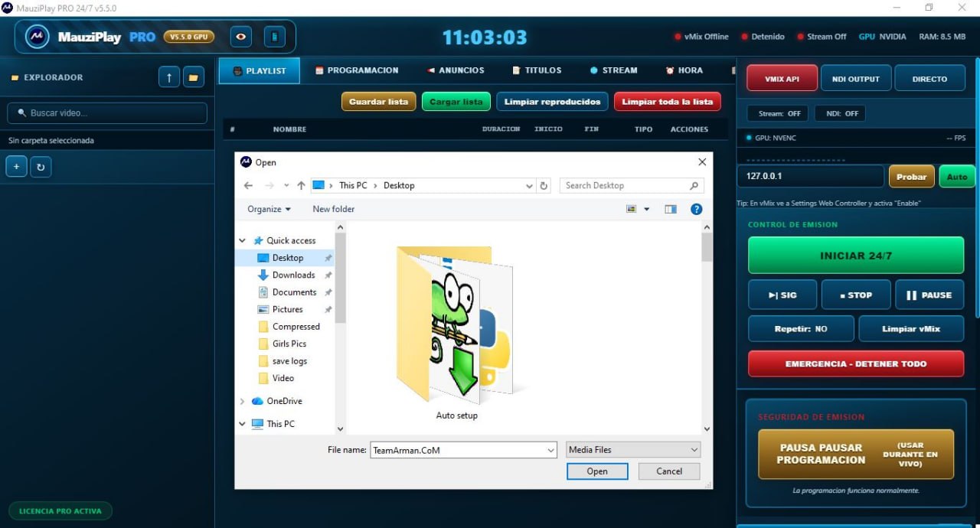Click the Cancel button in dialog
This screenshot has height=528, width=980.
(x=669, y=471)
